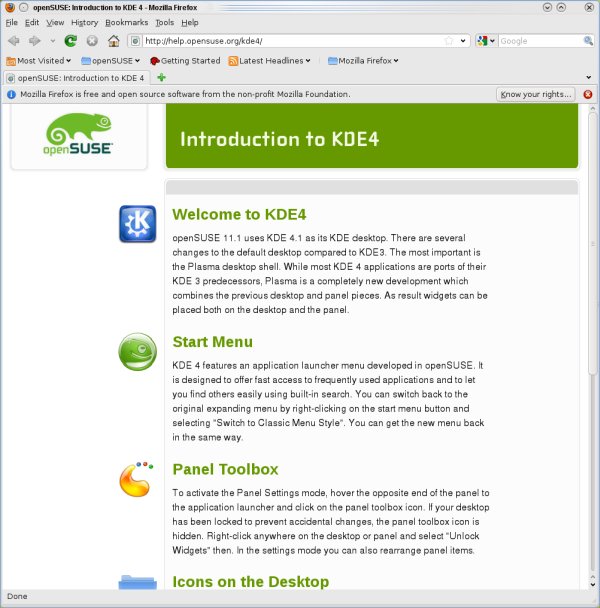Open the Tools menu
This screenshot has width=600, height=608.
click(164, 22)
